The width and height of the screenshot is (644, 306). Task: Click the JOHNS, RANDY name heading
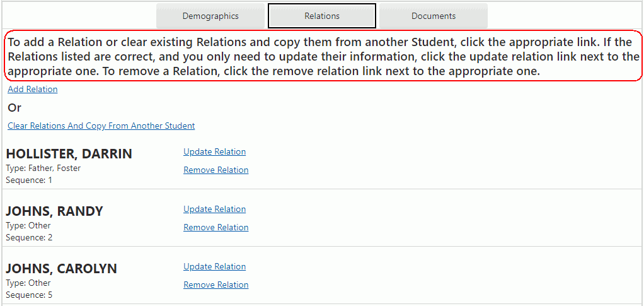click(x=54, y=212)
